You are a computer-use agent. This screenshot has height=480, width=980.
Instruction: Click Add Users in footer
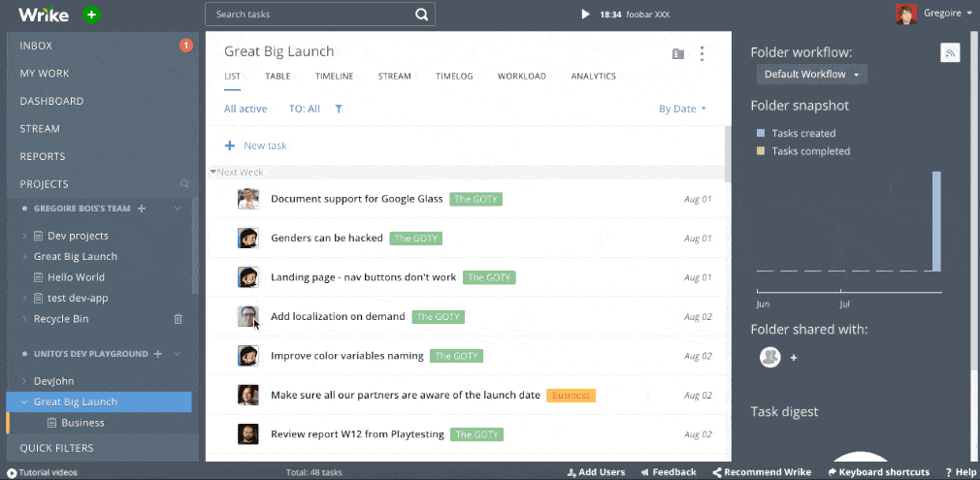coord(597,472)
